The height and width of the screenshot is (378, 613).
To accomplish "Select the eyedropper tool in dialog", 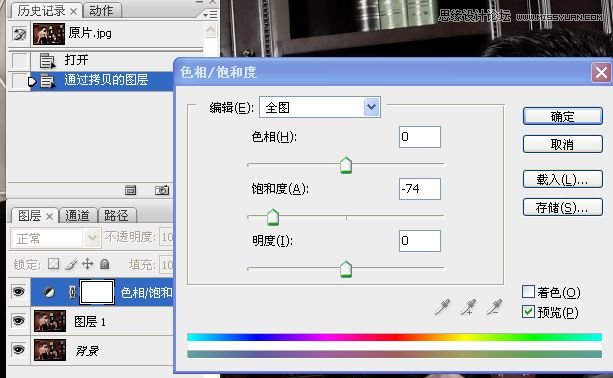I will [x=442, y=307].
